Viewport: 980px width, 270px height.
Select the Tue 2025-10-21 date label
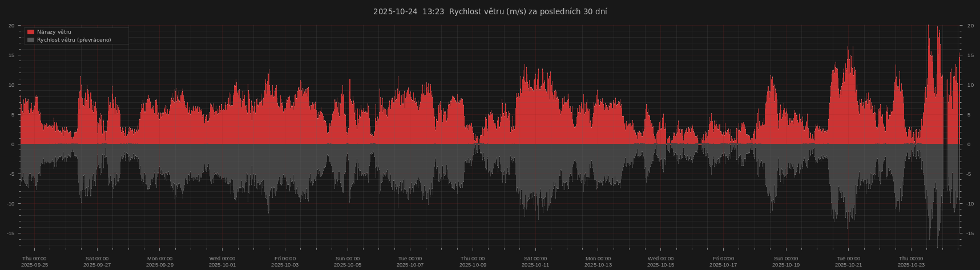pos(848,261)
